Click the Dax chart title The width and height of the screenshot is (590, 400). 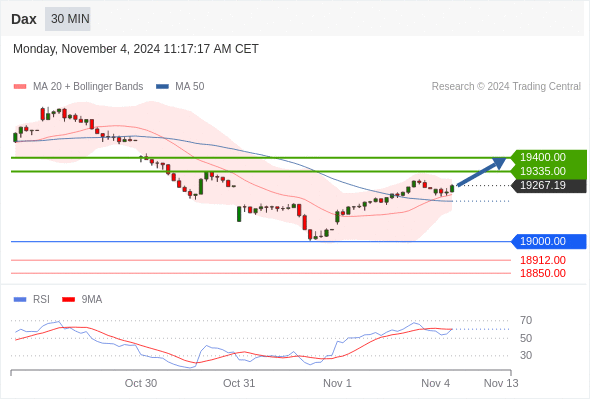tap(24, 19)
